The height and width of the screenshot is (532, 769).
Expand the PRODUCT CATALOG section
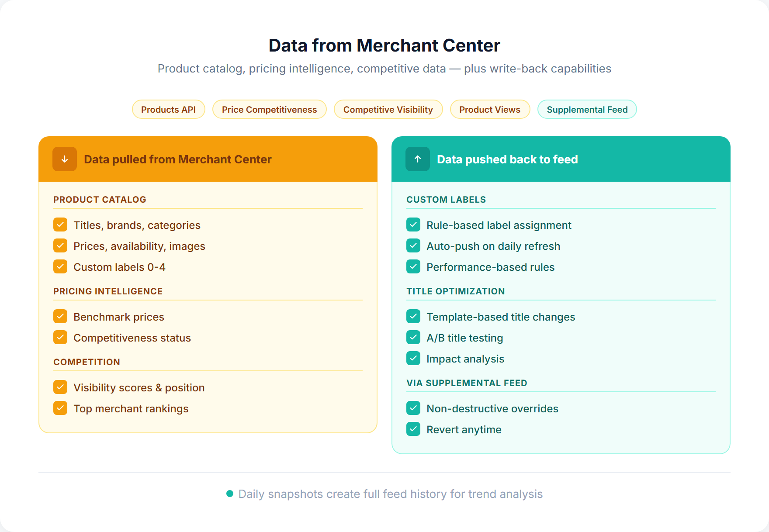coord(100,199)
